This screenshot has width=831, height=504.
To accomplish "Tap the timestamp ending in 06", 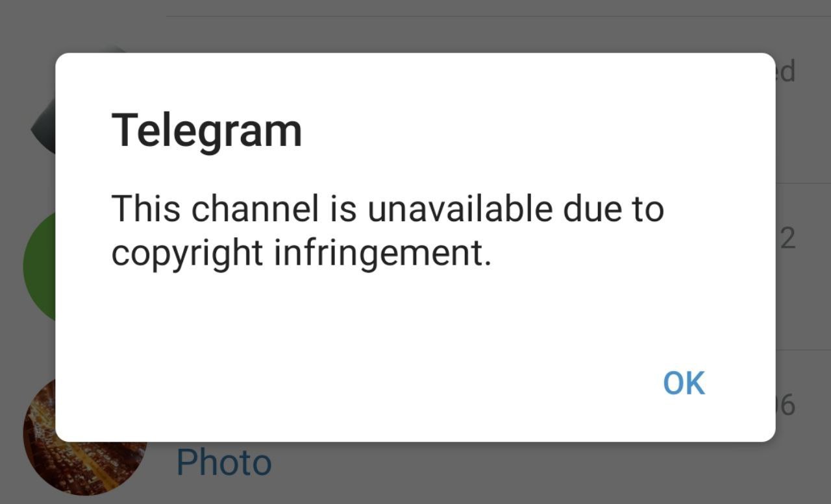I will pyautogui.click(x=786, y=405).
